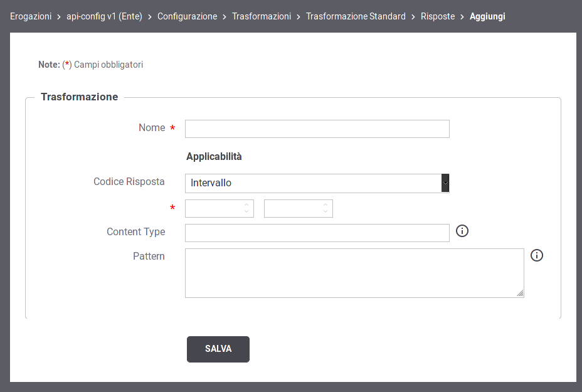Go to Erogazioni in the breadcrumb

tap(31, 16)
